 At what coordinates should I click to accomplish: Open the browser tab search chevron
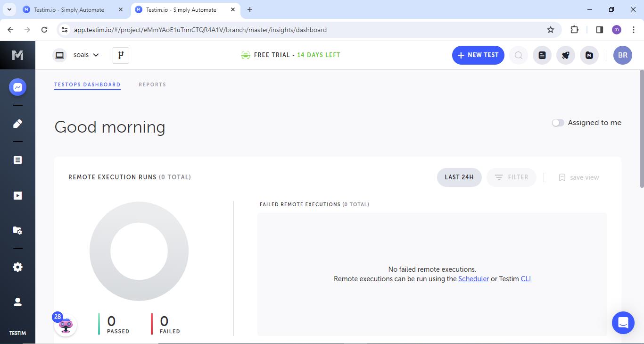tap(9, 9)
